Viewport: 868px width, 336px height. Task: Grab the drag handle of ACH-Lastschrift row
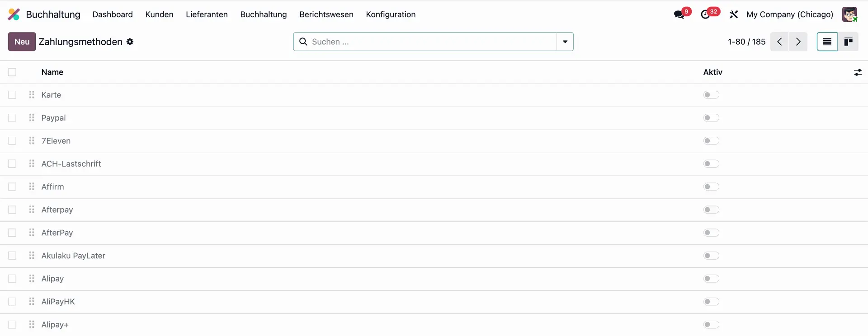pyautogui.click(x=32, y=164)
